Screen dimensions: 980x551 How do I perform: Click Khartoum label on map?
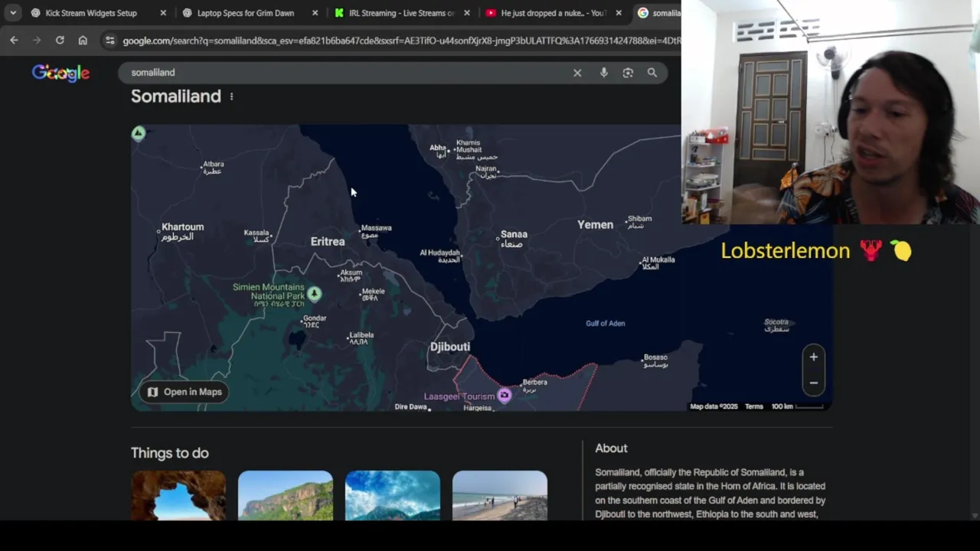[x=182, y=231]
